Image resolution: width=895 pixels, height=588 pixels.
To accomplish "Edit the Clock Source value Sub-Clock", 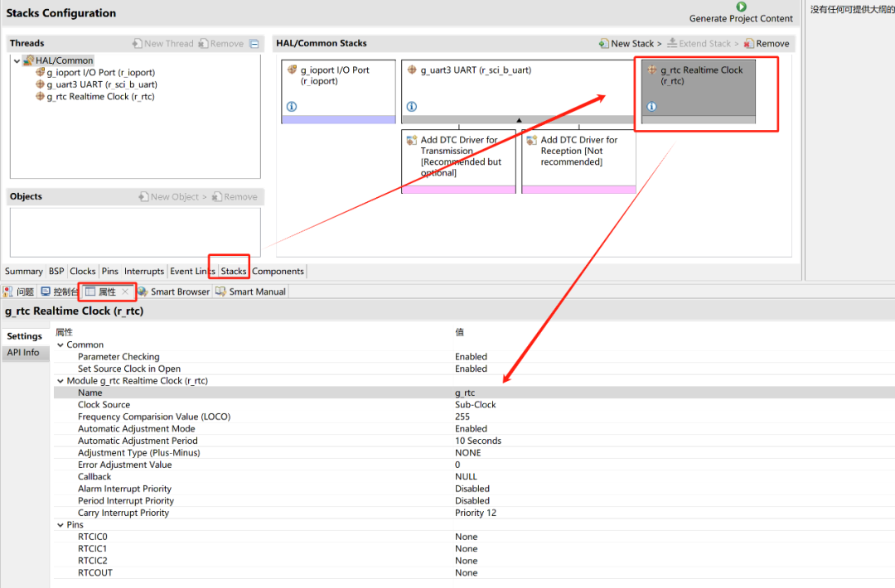I will (476, 405).
